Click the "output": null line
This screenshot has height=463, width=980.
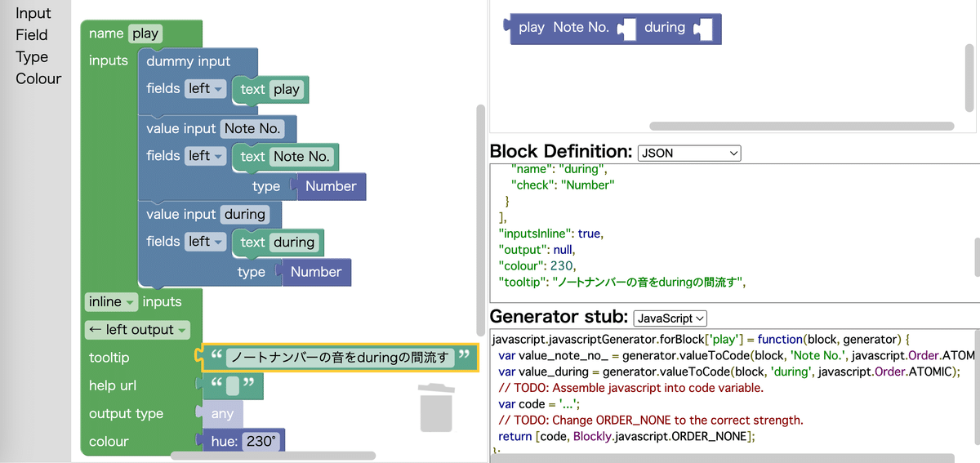tap(537, 250)
